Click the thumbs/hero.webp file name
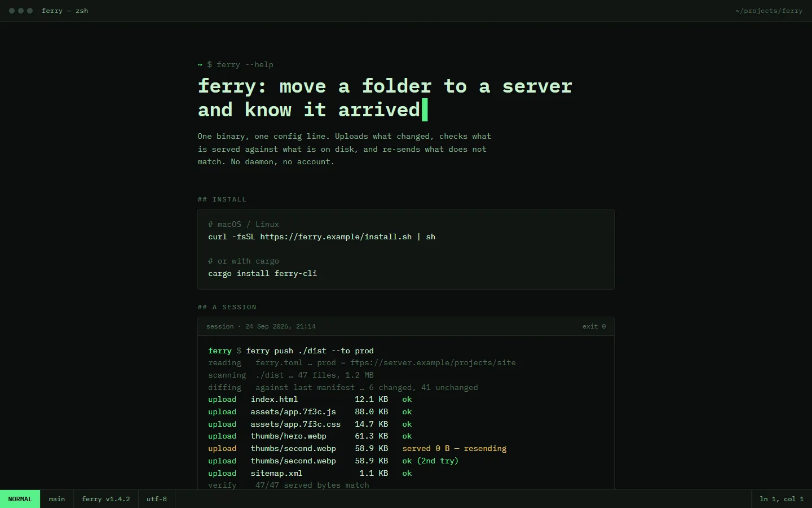Image resolution: width=812 pixels, height=508 pixels. click(288, 436)
